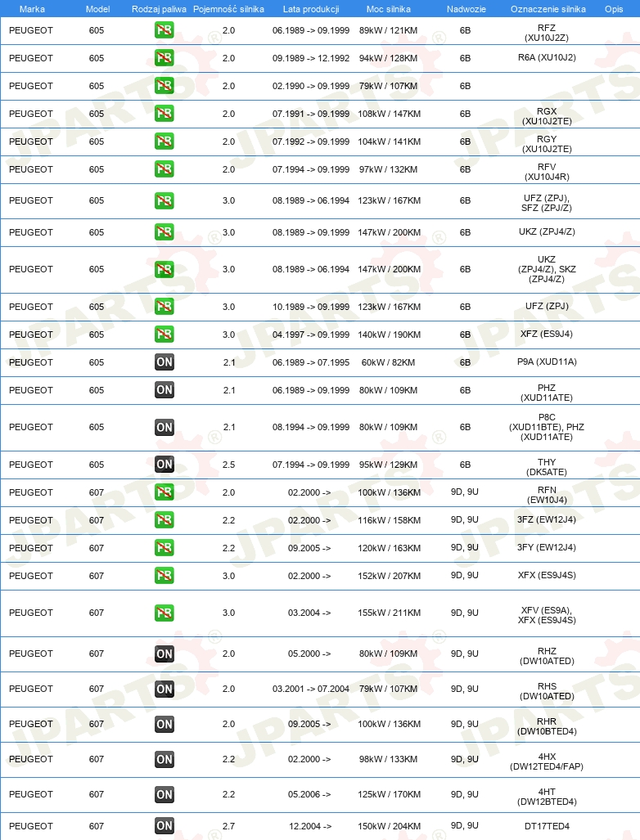Select the 108kW / 147KM power cell
This screenshot has height=840, width=640.
[389, 115]
